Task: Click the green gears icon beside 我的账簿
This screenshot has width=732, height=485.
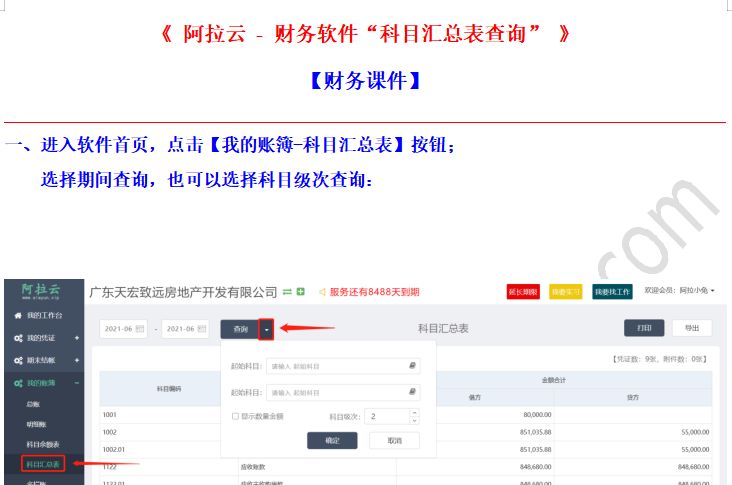Action: click(18, 383)
